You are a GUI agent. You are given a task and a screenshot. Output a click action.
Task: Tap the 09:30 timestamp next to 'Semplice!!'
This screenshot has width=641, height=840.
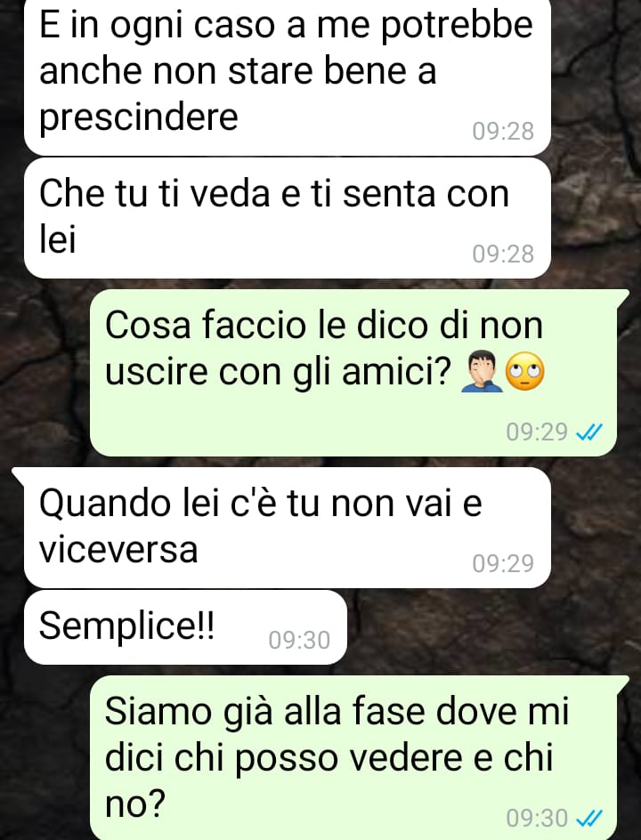299,640
